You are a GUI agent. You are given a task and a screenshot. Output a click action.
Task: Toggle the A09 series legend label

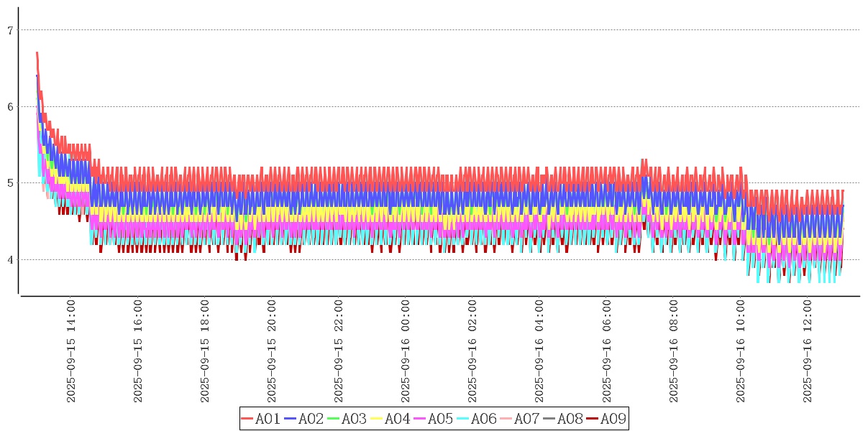click(613, 419)
